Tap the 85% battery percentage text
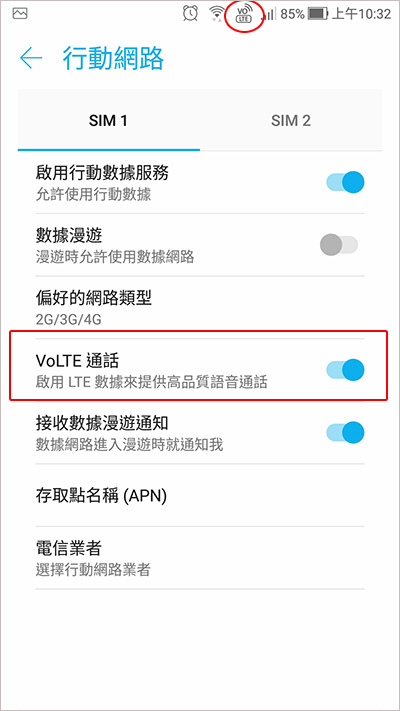Image resolution: width=400 pixels, height=711 pixels. [292, 14]
